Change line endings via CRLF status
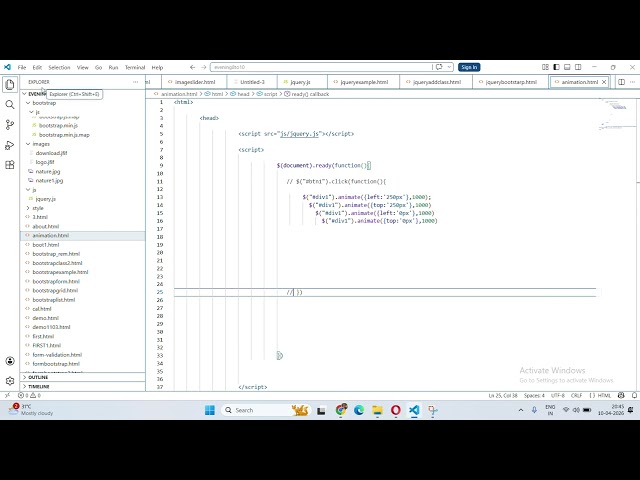640x480 pixels. point(576,396)
